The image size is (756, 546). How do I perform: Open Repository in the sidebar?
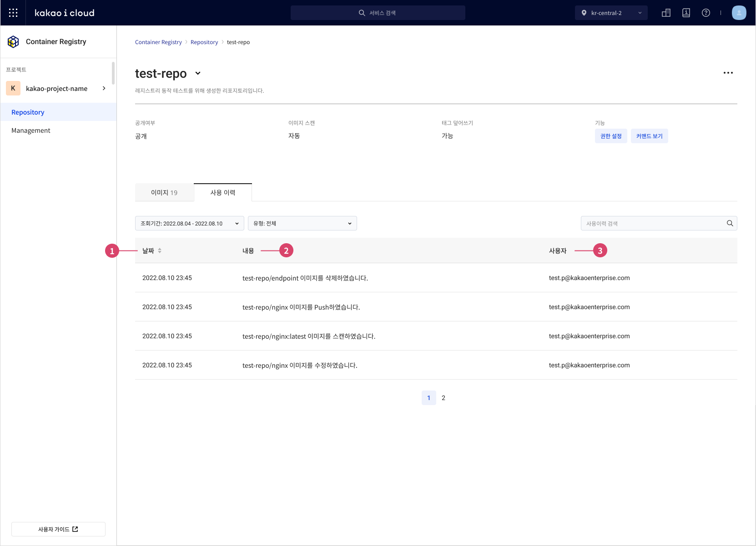click(58, 112)
